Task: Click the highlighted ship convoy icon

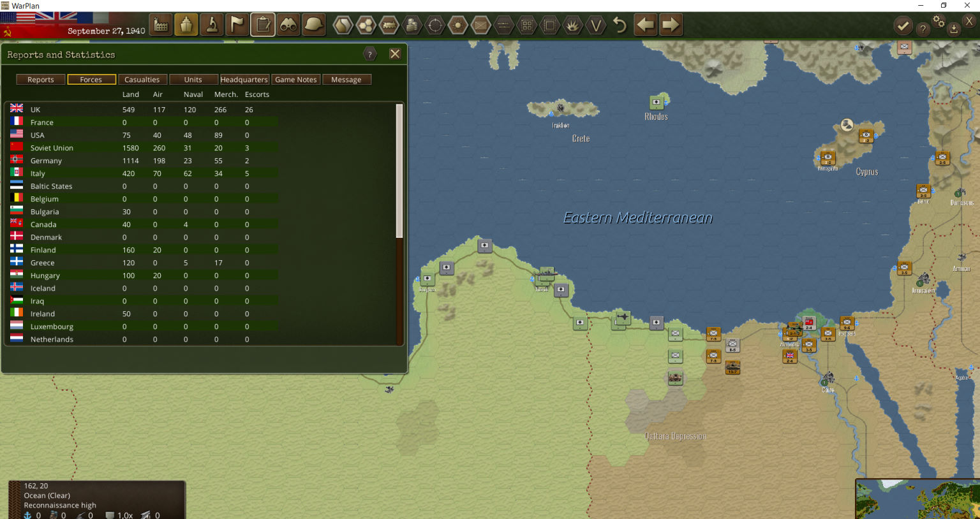Action: pos(186,26)
